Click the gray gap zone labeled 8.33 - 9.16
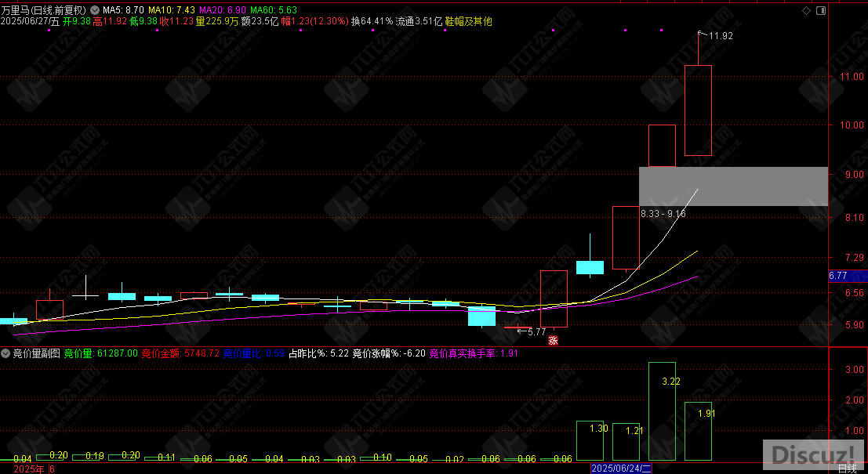 (x=733, y=186)
